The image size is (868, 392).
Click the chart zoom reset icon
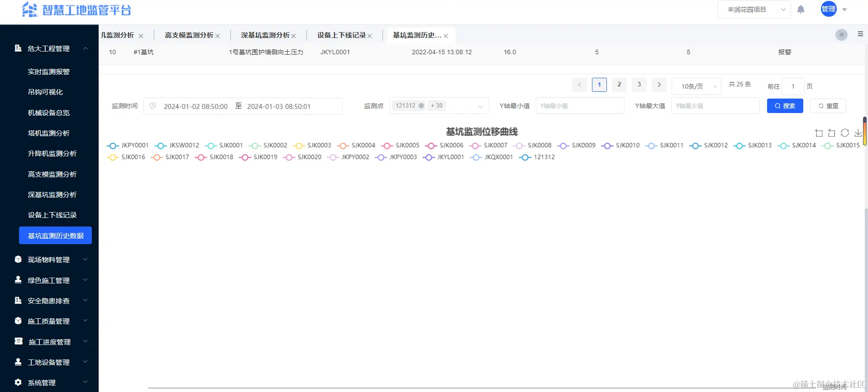click(x=832, y=133)
